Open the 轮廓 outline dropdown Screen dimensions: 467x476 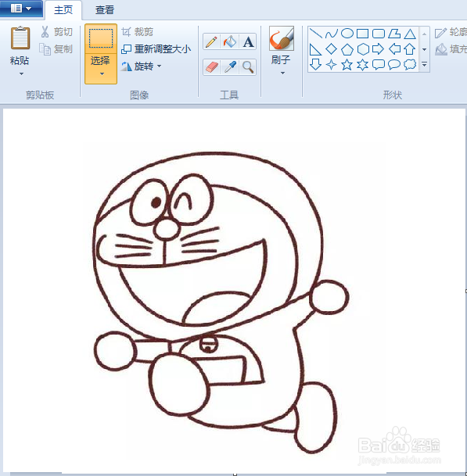(451, 32)
